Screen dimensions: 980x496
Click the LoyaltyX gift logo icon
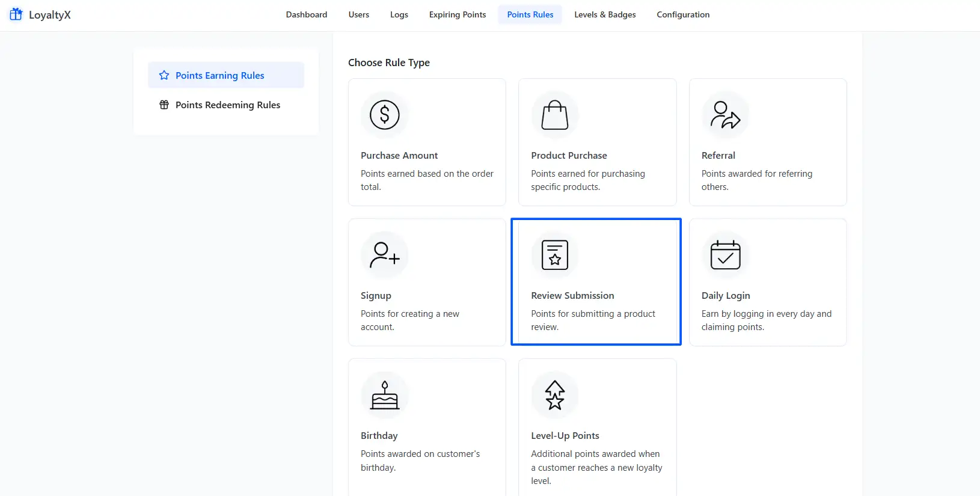point(16,14)
